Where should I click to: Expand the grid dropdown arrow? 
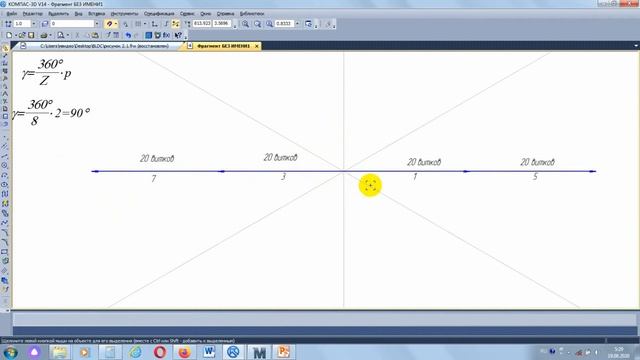click(x=144, y=24)
